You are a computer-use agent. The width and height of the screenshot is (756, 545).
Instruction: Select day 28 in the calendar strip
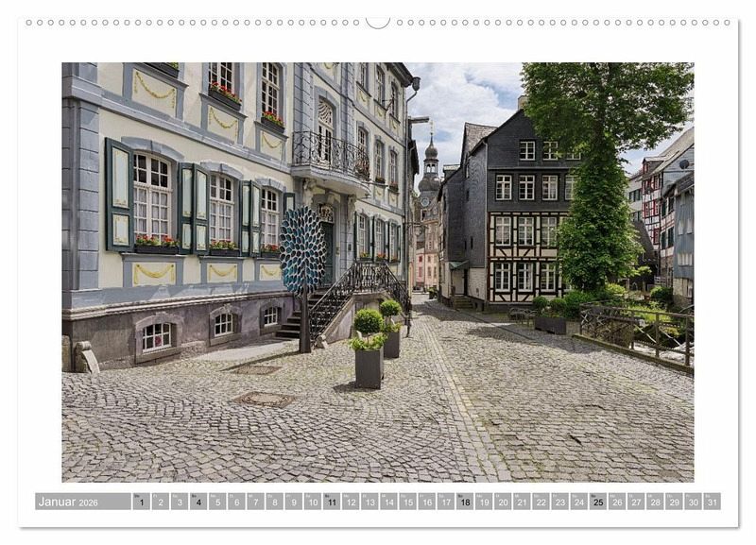[x=656, y=502]
